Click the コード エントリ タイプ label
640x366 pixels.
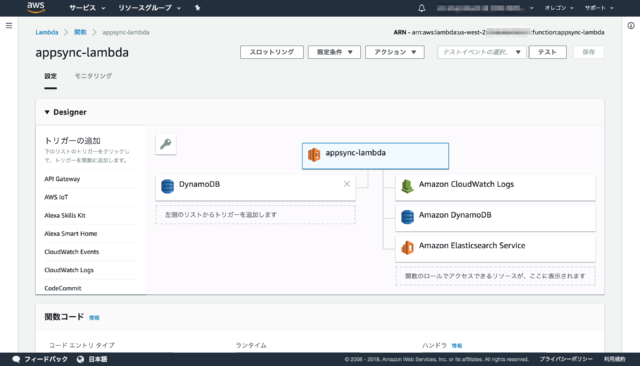82,345
